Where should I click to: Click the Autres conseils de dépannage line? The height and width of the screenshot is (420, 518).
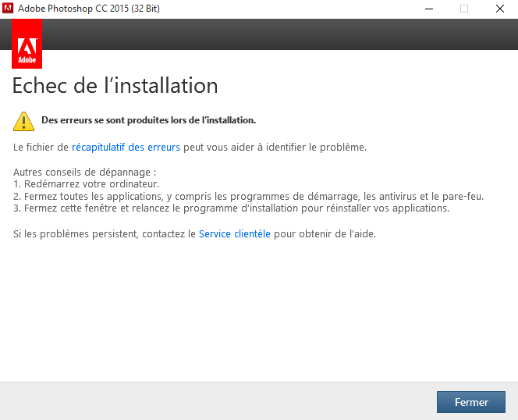point(84,172)
